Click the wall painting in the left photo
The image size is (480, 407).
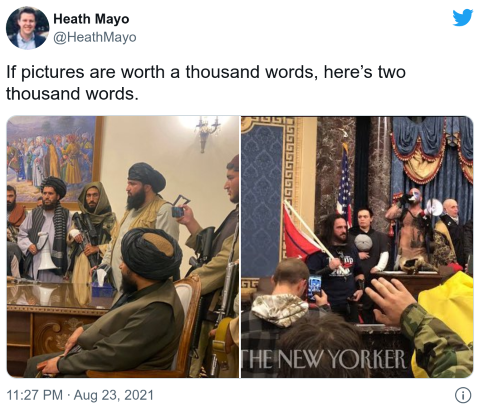(x=52, y=158)
